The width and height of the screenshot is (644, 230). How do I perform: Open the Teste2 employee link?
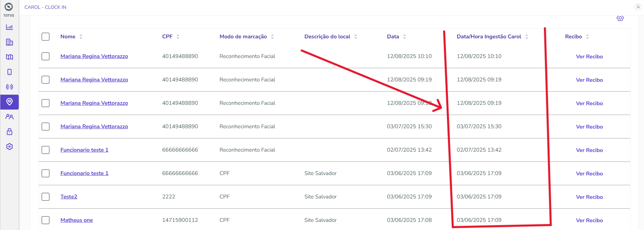coord(69,197)
